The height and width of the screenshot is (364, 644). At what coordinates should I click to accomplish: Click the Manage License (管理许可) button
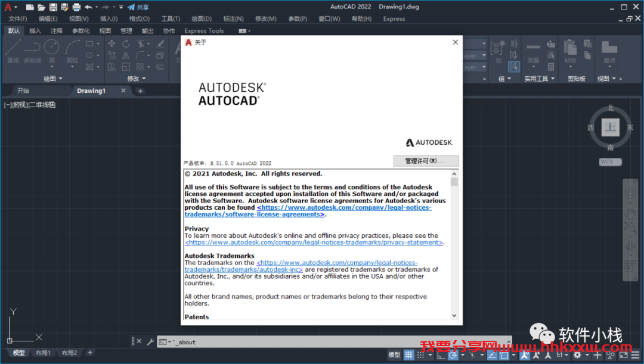[x=426, y=161]
